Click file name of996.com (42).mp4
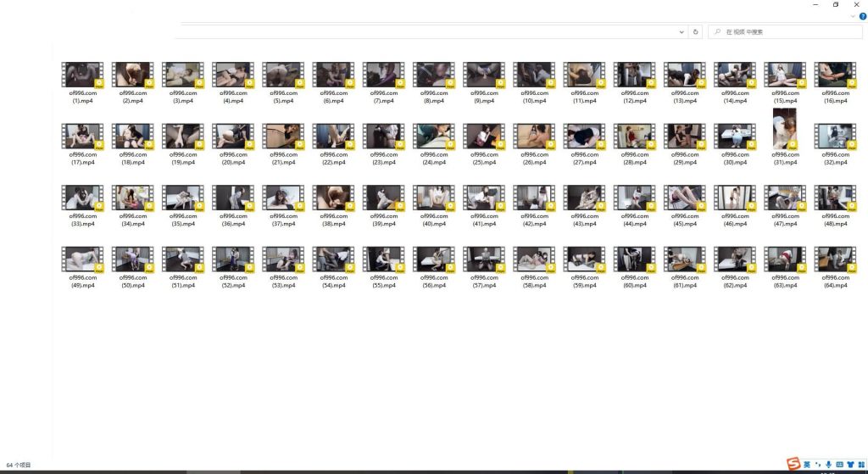The width and height of the screenshot is (868, 474). tap(534, 220)
